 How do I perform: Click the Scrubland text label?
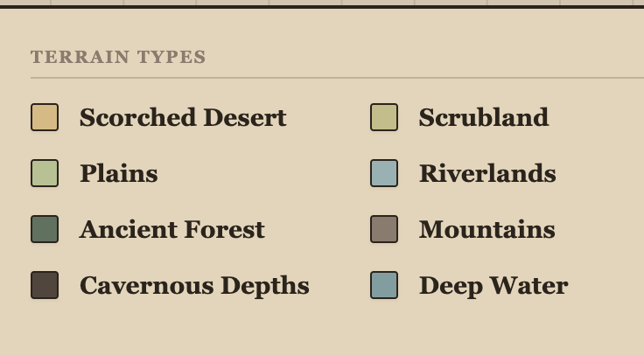click(484, 117)
